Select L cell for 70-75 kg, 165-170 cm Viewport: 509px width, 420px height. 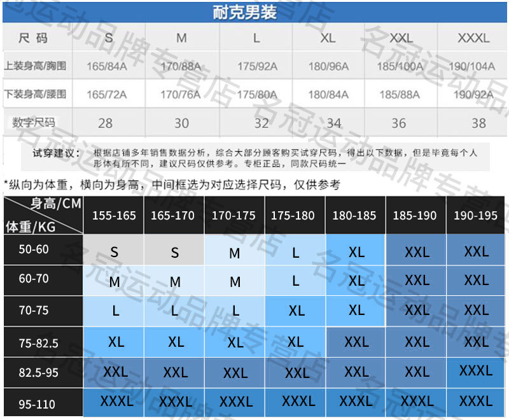(x=174, y=311)
